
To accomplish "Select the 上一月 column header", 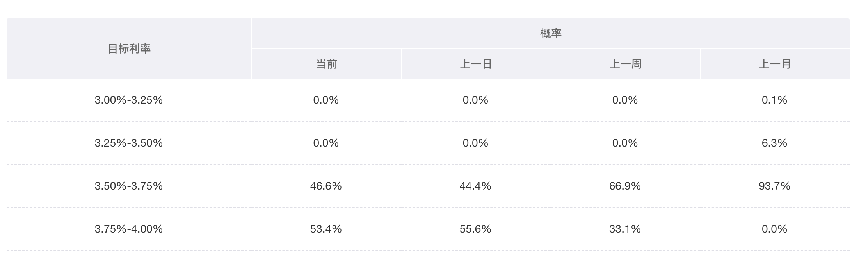I will 775,64.
